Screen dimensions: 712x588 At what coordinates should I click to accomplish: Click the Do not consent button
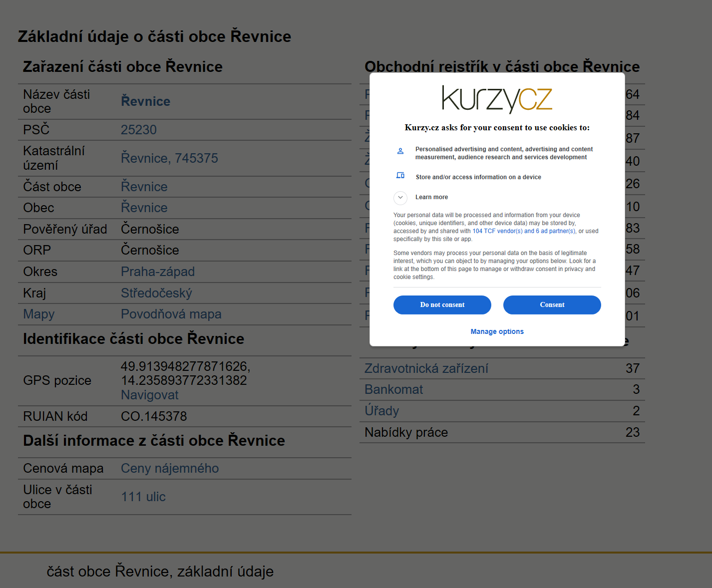pyautogui.click(x=442, y=305)
